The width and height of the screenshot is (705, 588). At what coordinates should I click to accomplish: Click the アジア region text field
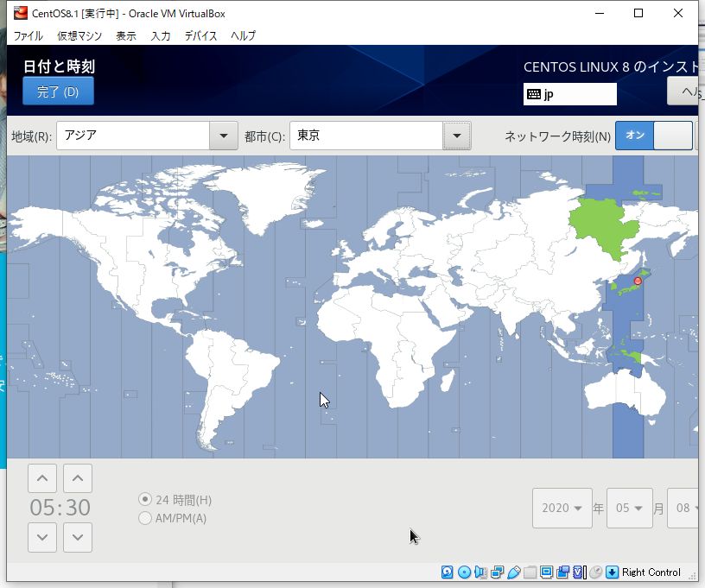coord(133,136)
